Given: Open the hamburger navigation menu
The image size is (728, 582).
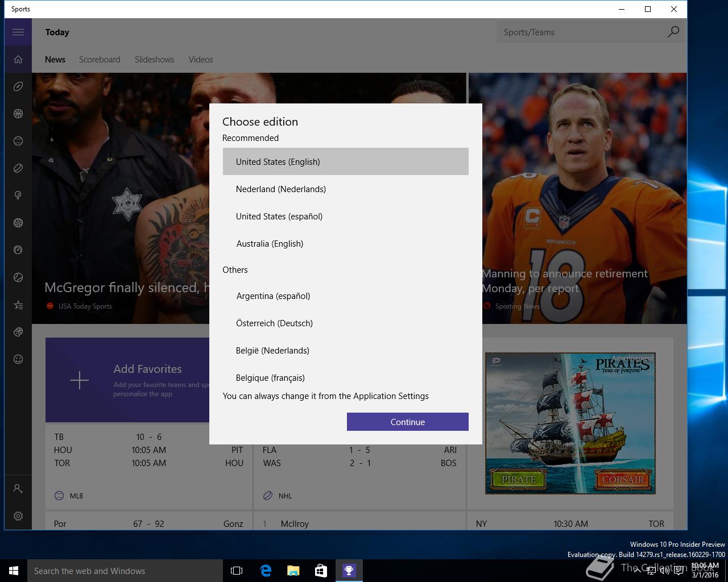Looking at the screenshot, I should (x=18, y=32).
